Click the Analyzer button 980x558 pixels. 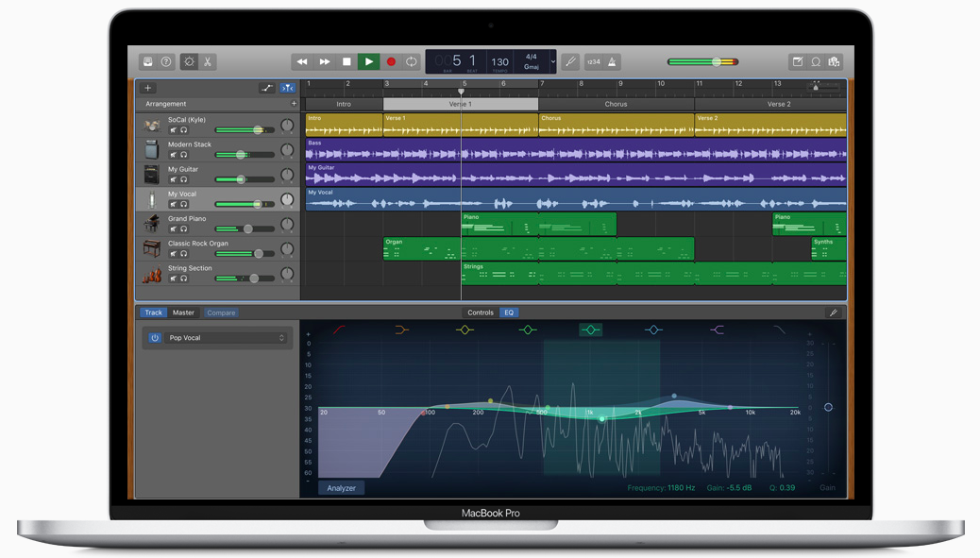tap(341, 487)
